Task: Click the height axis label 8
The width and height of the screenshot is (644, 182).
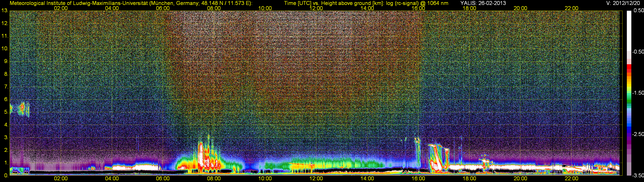Action: [6, 74]
